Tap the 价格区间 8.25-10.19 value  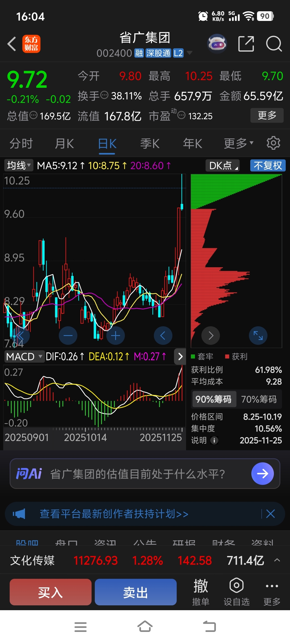click(262, 417)
